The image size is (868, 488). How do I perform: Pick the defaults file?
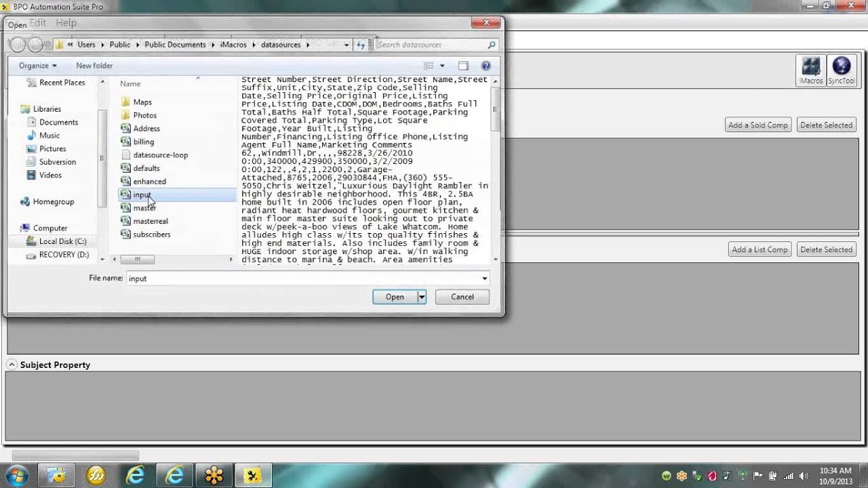[x=146, y=168]
